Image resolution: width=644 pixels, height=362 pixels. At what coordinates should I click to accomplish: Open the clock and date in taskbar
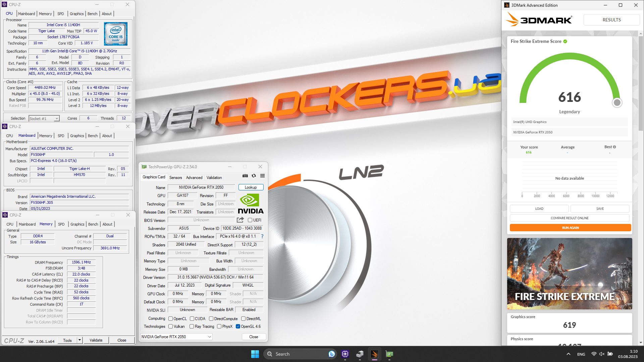click(628, 354)
